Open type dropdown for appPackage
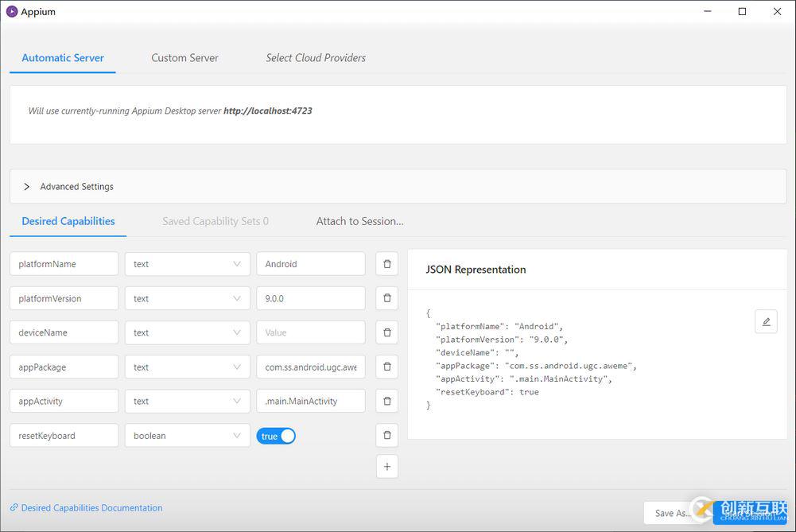Screen dimensions: 796x532 tap(187, 367)
